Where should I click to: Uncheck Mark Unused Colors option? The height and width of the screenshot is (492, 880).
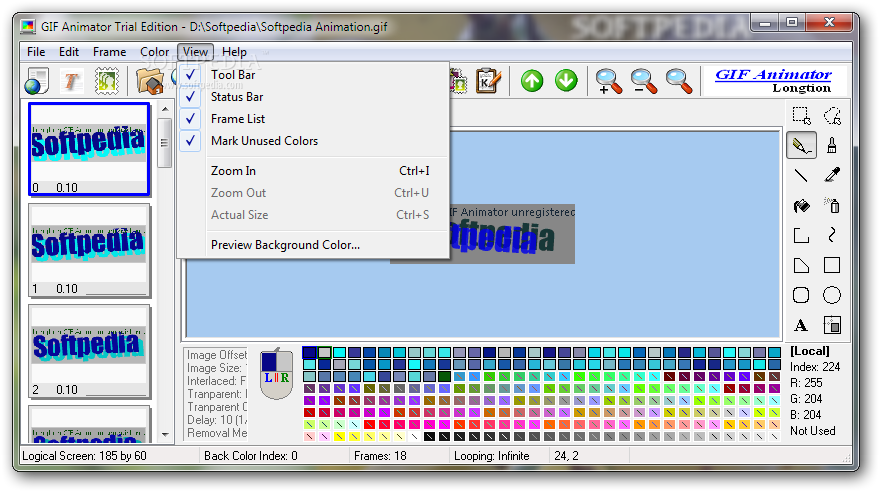coord(313,141)
